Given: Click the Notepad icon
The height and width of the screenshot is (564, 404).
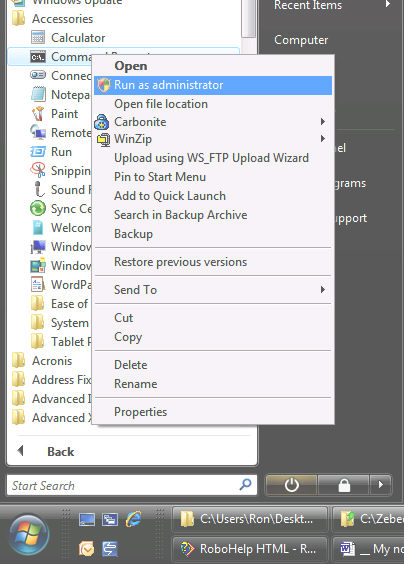Looking at the screenshot, I should click(38, 94).
